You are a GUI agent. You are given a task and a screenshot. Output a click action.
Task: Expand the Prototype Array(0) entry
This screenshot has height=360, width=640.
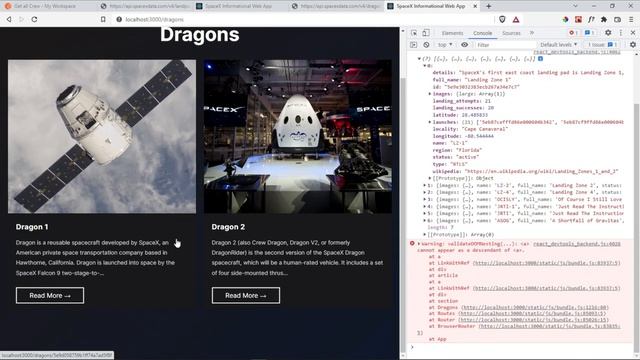[424, 235]
